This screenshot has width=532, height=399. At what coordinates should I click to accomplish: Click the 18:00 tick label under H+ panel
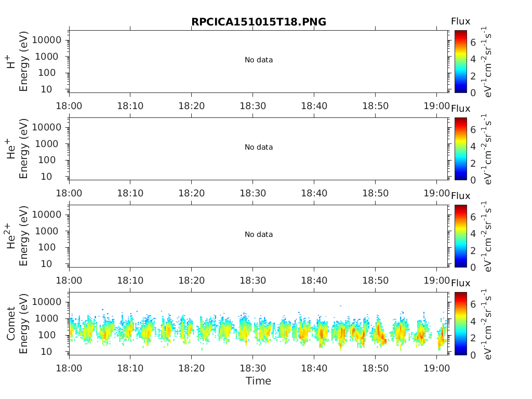click(69, 106)
